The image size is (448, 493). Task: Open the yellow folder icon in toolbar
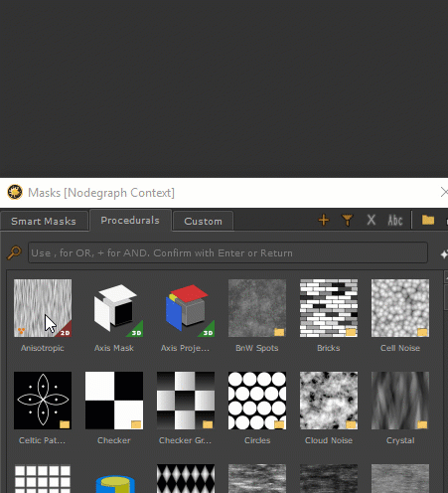[x=428, y=220]
